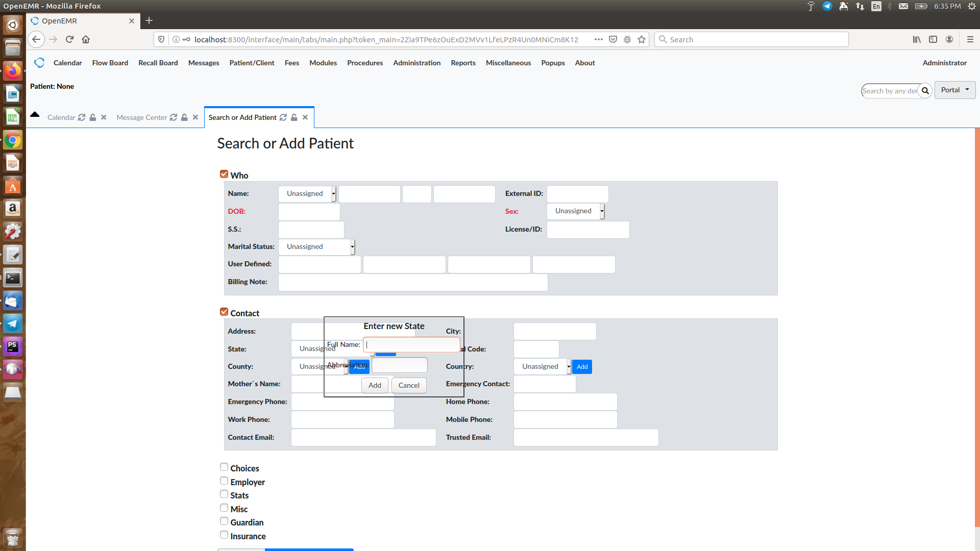The image size is (980, 551).
Task: Click the OpenEMR logo icon
Action: point(39,62)
